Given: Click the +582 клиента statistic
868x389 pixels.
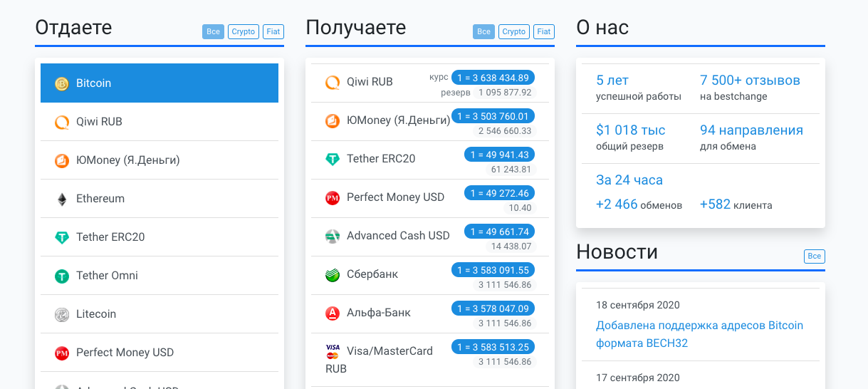Looking at the screenshot, I should tap(736, 204).
